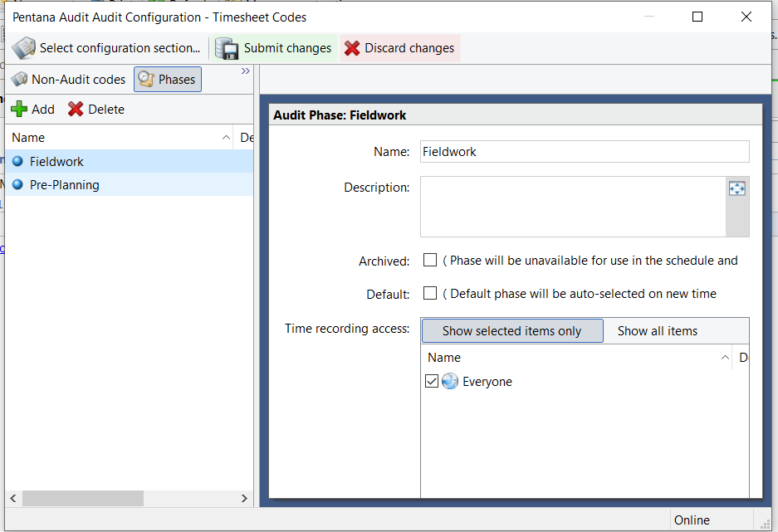Click the green Add plus icon

(19, 109)
